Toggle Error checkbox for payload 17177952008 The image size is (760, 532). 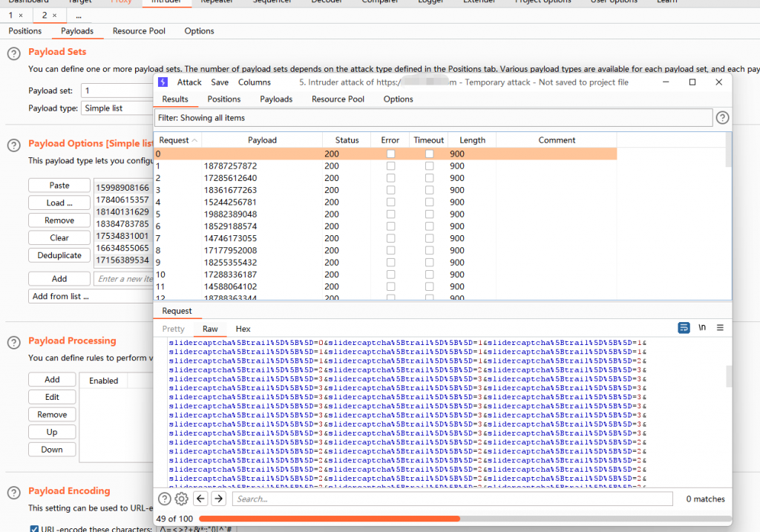(x=390, y=251)
